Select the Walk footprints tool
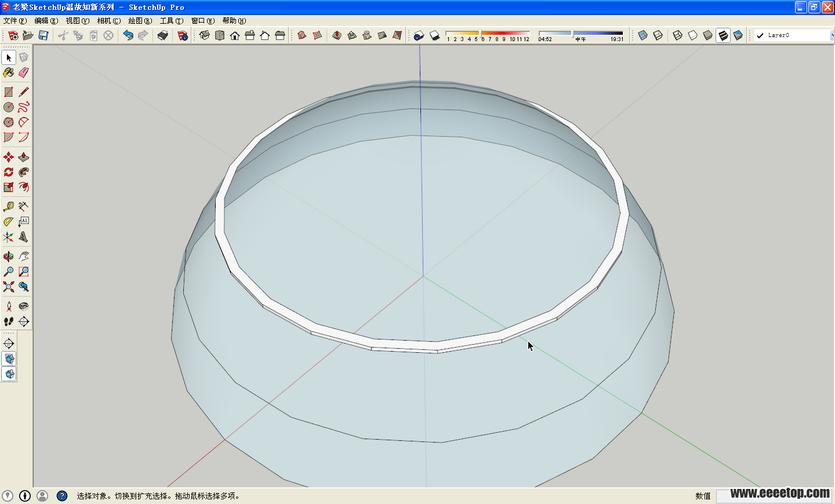Screen dimensions: 835x504 point(9,322)
